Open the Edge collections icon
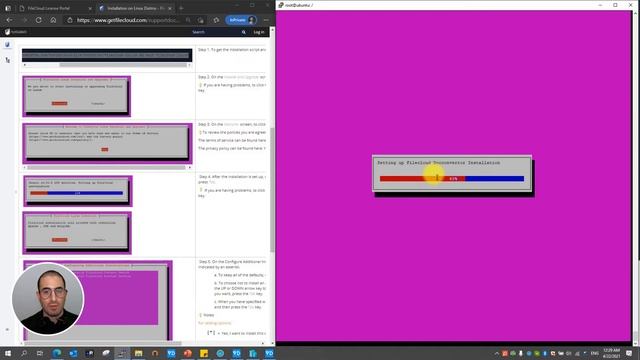 coord(200,20)
